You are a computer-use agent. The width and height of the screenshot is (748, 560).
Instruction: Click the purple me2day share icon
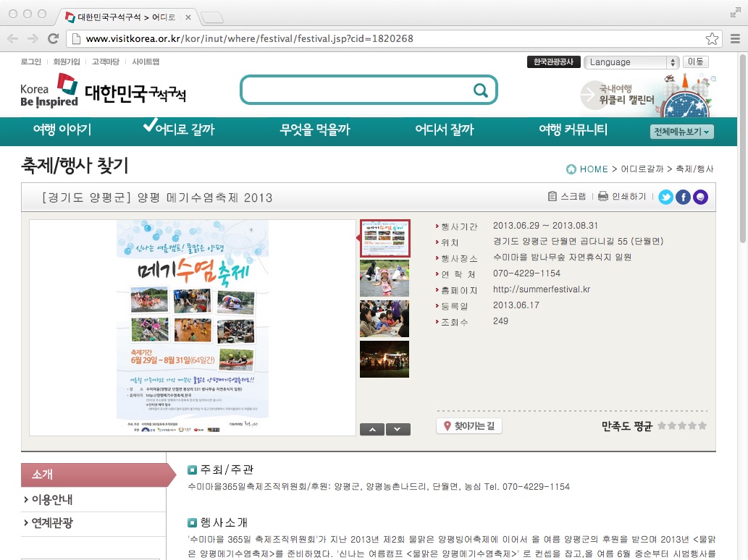[x=700, y=197]
